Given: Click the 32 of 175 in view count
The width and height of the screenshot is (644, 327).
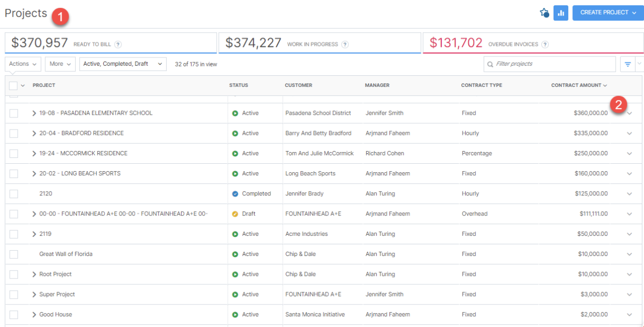Looking at the screenshot, I should pyautogui.click(x=196, y=64).
